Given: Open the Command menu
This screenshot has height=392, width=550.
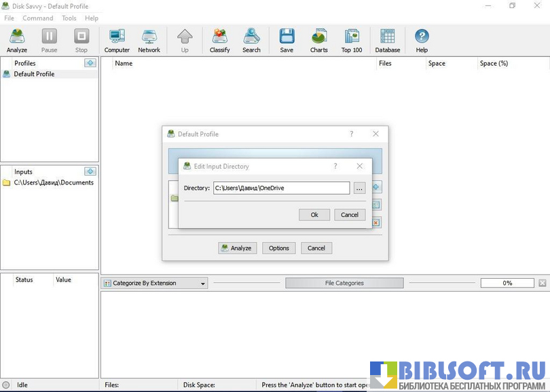Looking at the screenshot, I should pos(37,18).
